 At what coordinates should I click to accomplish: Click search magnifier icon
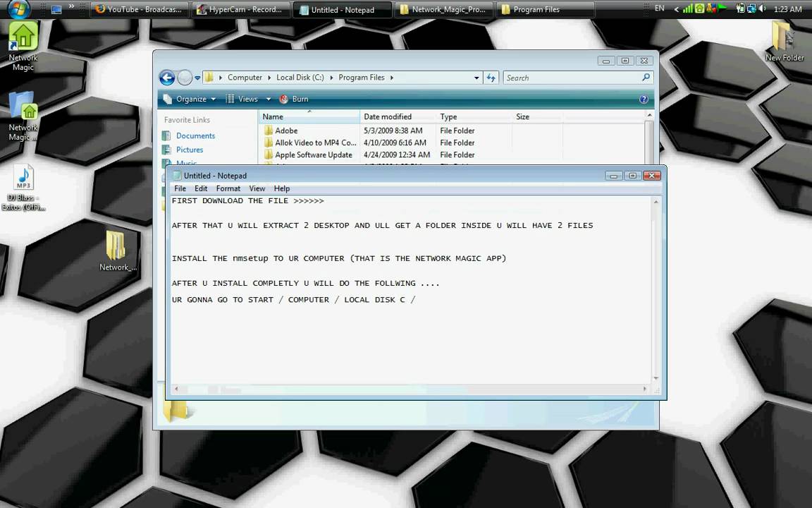coord(646,77)
